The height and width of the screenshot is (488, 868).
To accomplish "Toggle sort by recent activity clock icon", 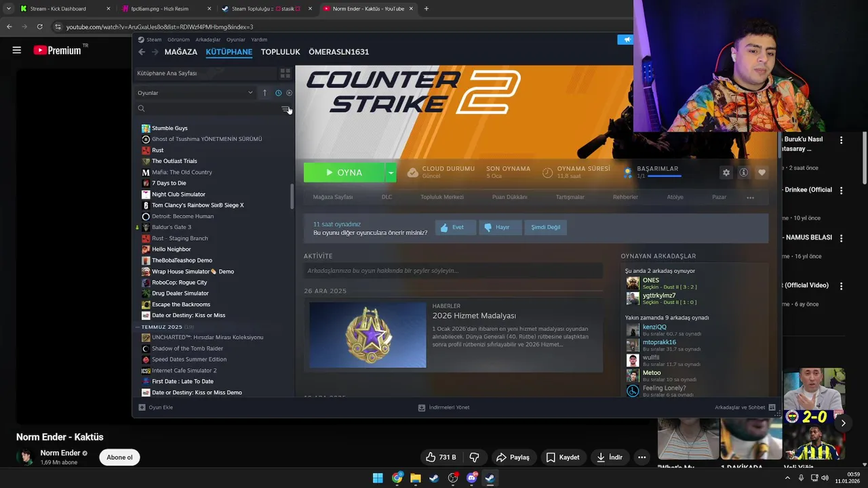I will [x=278, y=93].
